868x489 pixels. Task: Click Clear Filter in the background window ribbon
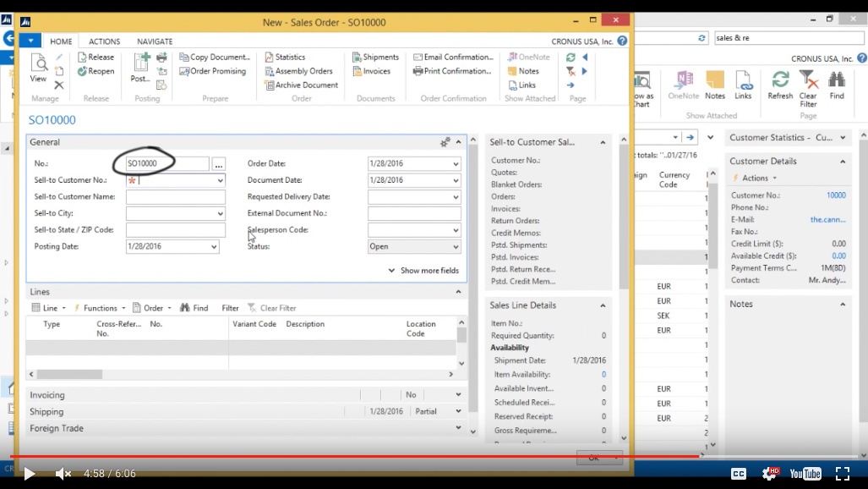pos(808,89)
